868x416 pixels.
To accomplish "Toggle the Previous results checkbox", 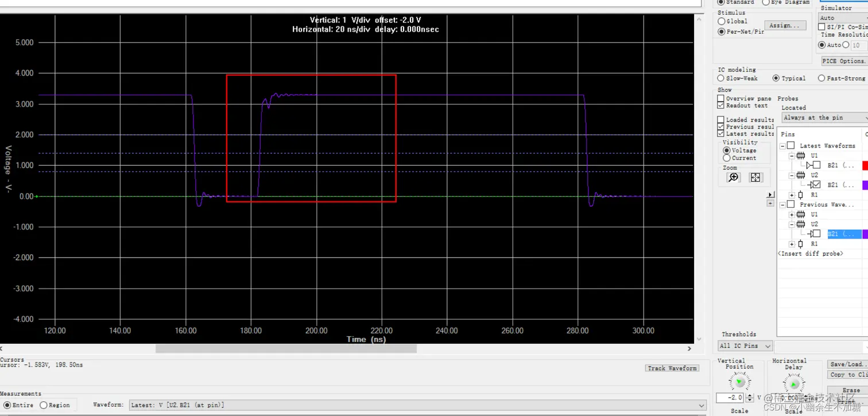I will (720, 127).
